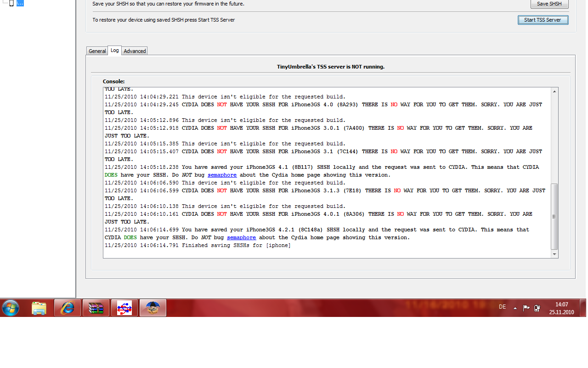Open the taskbar clock and date
Image resolution: width=588 pixels, height=368 pixels.
pos(561,308)
